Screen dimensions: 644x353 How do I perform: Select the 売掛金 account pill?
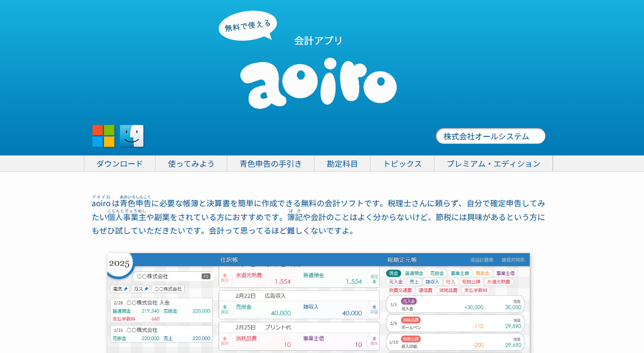[437, 273]
